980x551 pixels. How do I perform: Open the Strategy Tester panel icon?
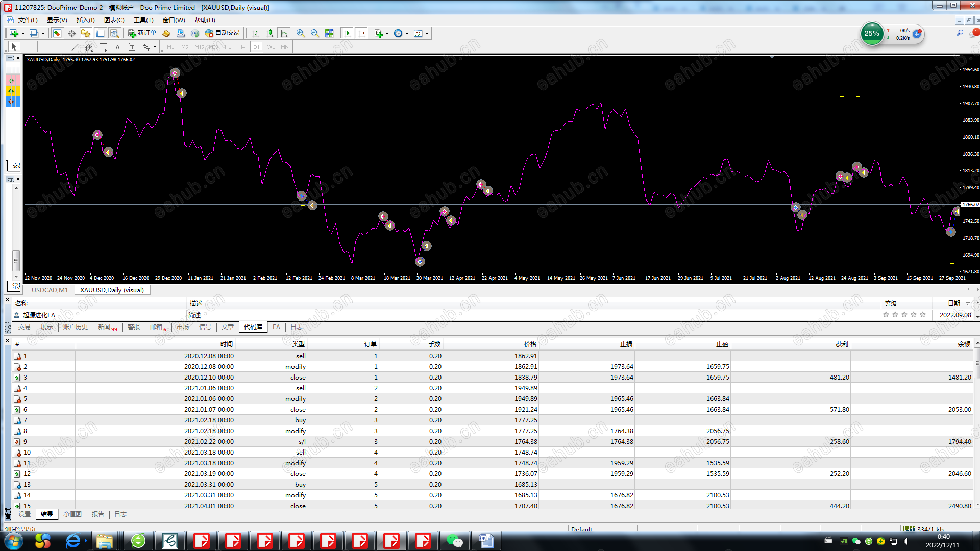point(115,33)
